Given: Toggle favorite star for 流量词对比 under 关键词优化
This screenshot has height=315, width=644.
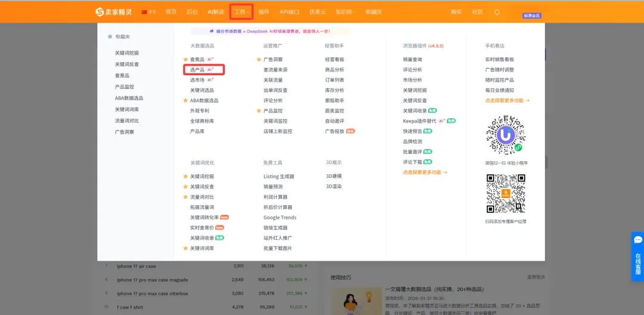Looking at the screenshot, I should tap(185, 197).
